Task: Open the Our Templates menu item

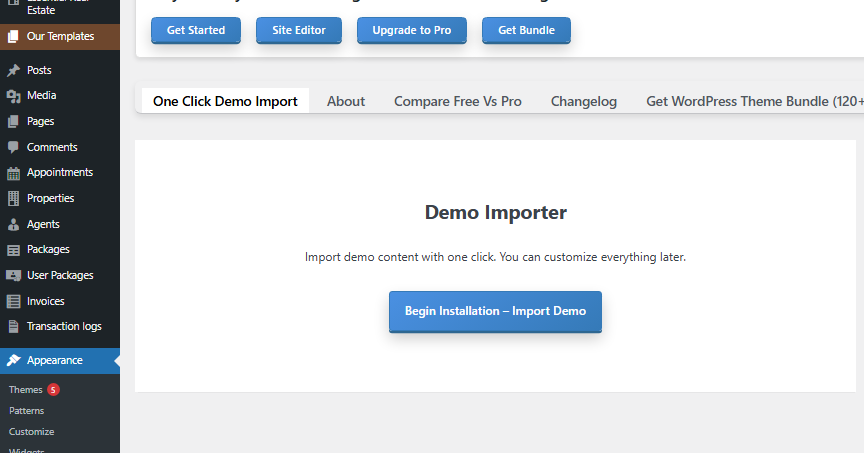Action: click(60, 36)
